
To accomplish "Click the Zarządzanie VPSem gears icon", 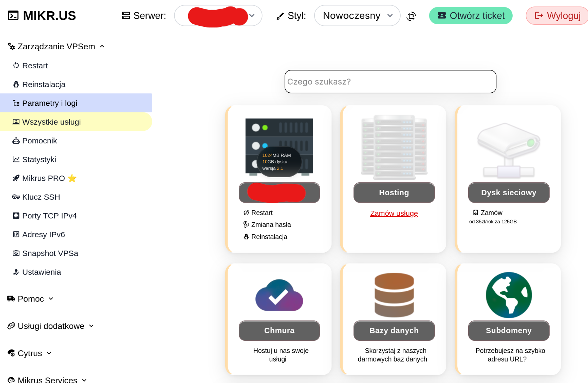I will tap(11, 46).
